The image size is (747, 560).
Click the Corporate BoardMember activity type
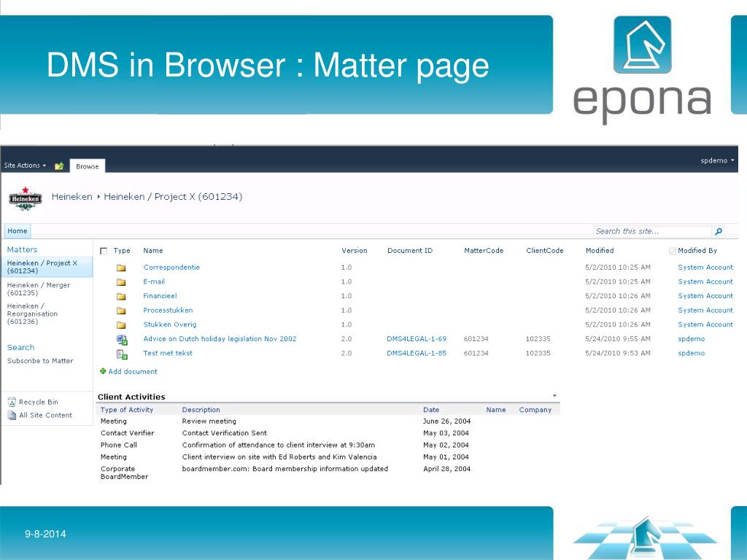coord(124,472)
